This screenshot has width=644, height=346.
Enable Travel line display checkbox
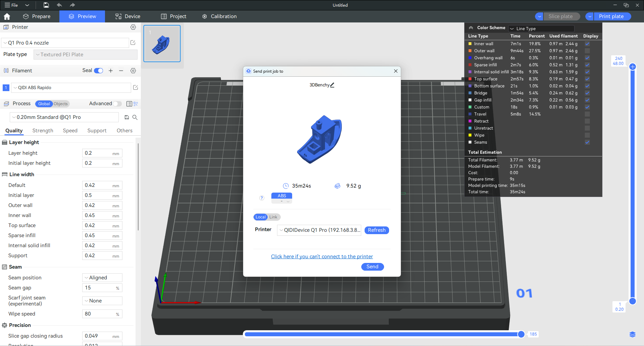point(587,114)
